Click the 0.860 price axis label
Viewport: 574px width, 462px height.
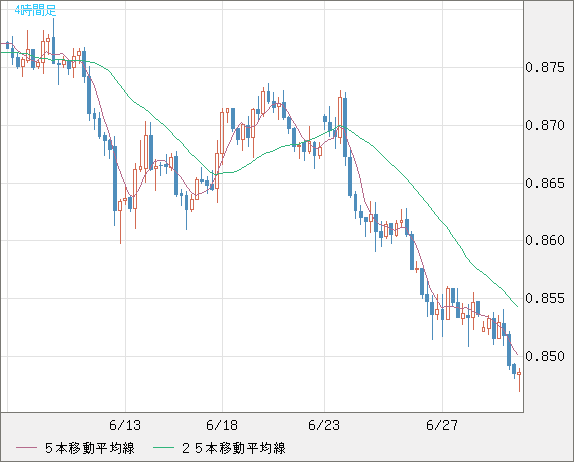pyautogui.click(x=545, y=241)
